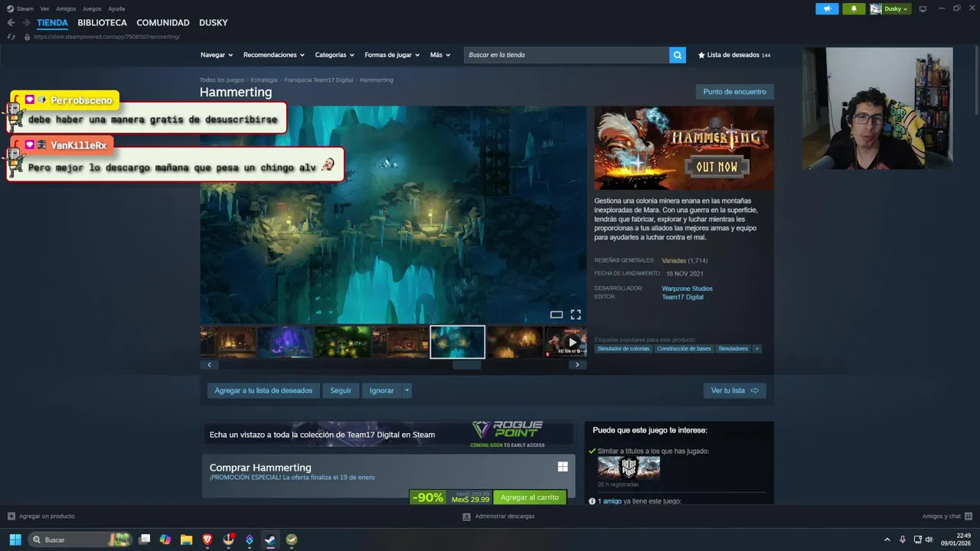Select the Construcción de bases tag
The width and height of the screenshot is (980, 551).
(684, 349)
